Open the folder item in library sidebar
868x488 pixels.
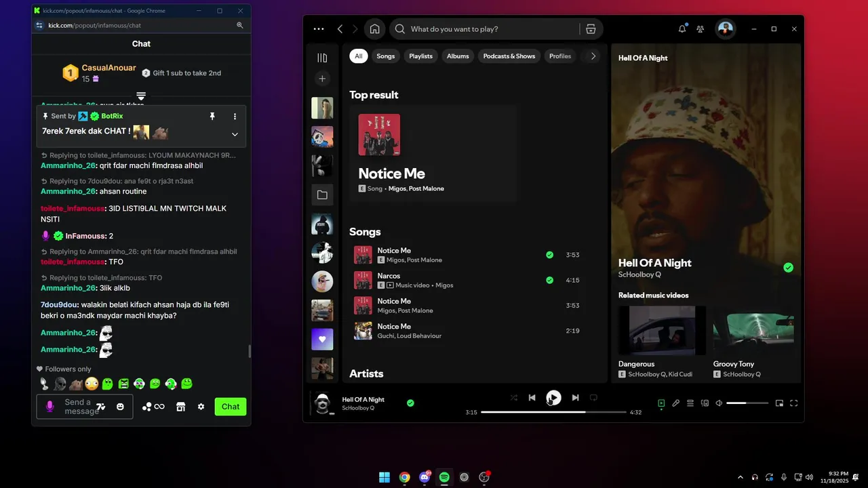point(322,195)
